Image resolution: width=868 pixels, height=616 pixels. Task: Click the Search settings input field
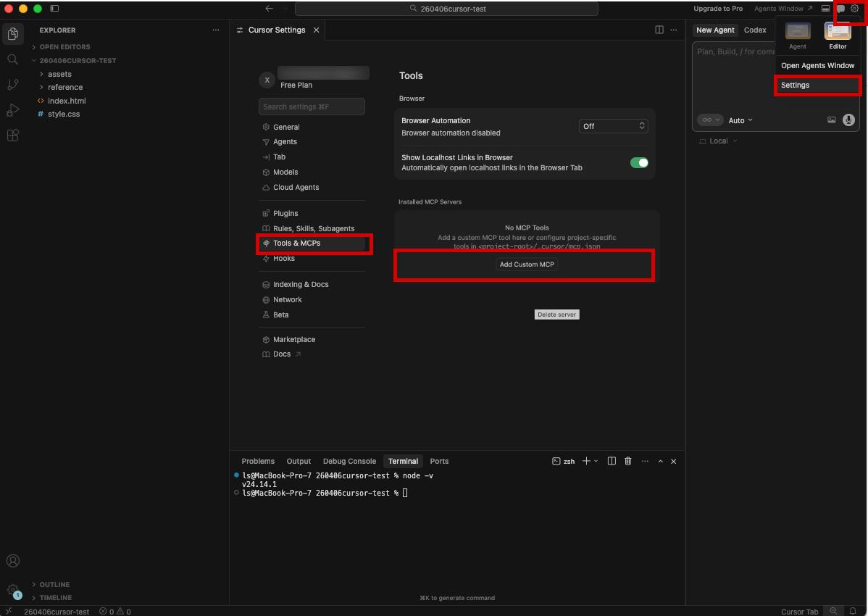pyautogui.click(x=312, y=107)
